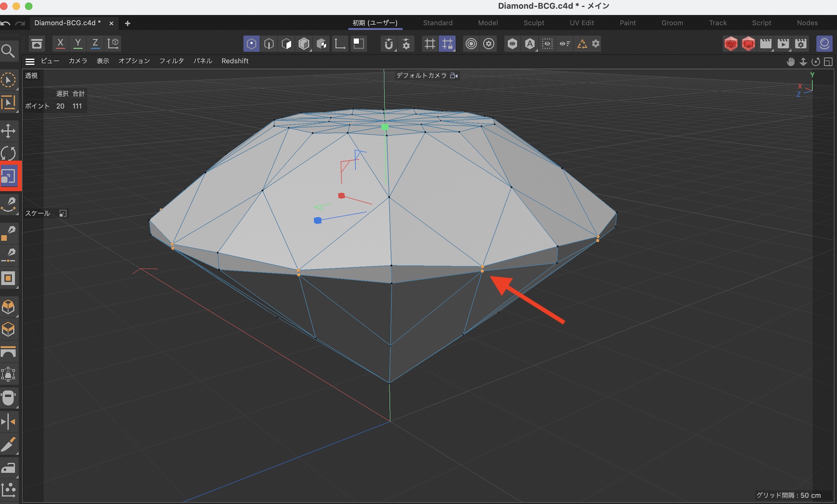Switch to UV Edit layout

[581, 23]
